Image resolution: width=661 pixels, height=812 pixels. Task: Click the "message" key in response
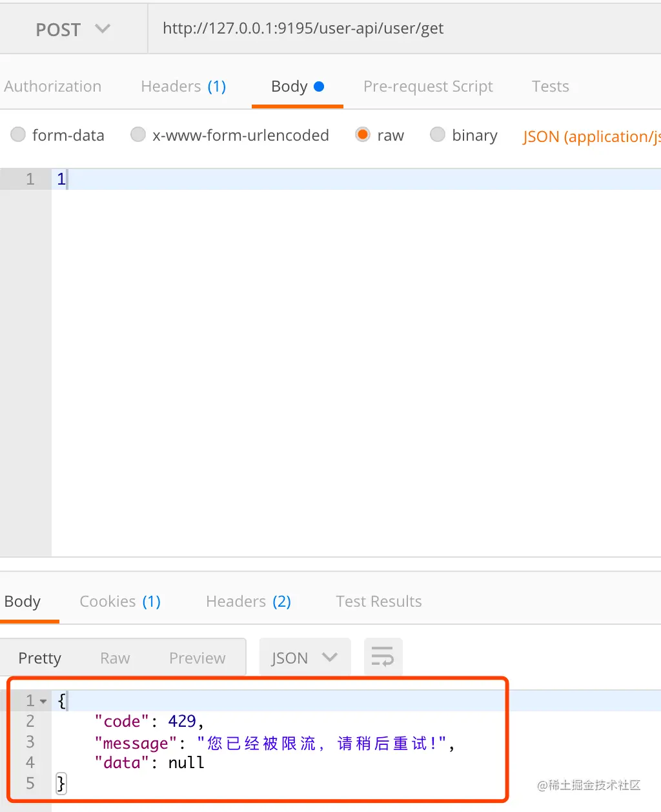click(136, 743)
